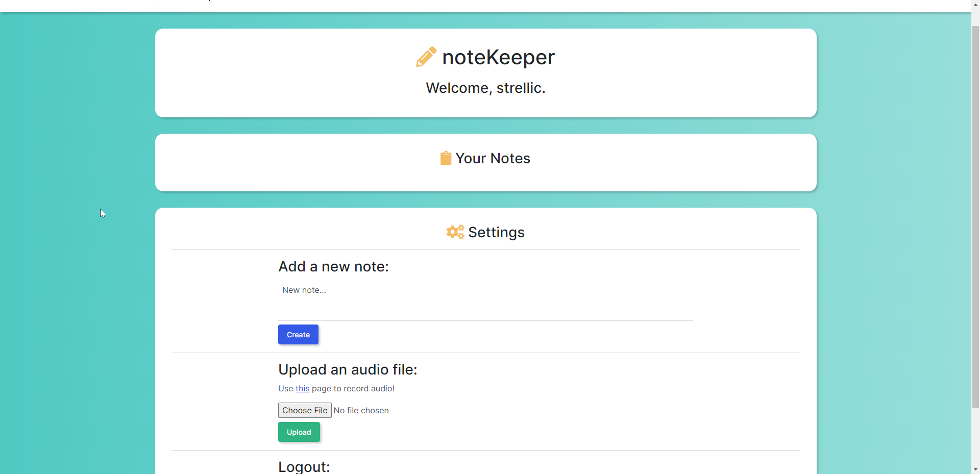Click the 'page to record audio!' text

point(353,389)
